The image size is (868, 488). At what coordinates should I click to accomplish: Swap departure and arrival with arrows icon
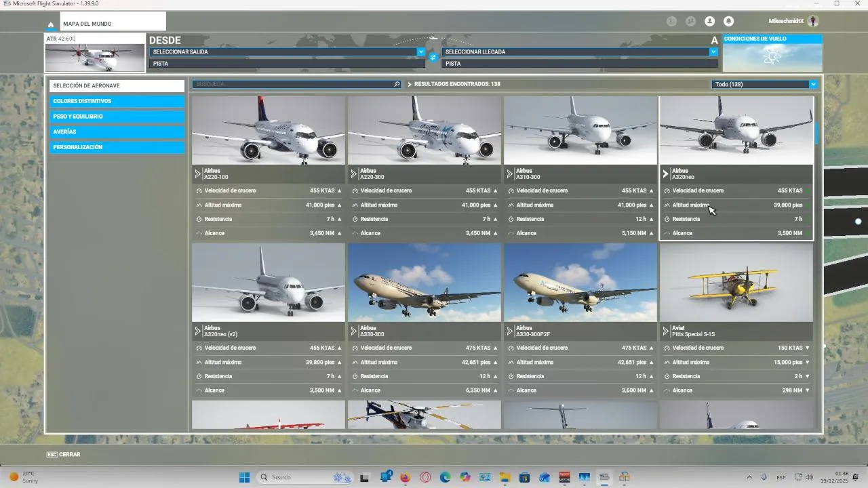[433, 58]
